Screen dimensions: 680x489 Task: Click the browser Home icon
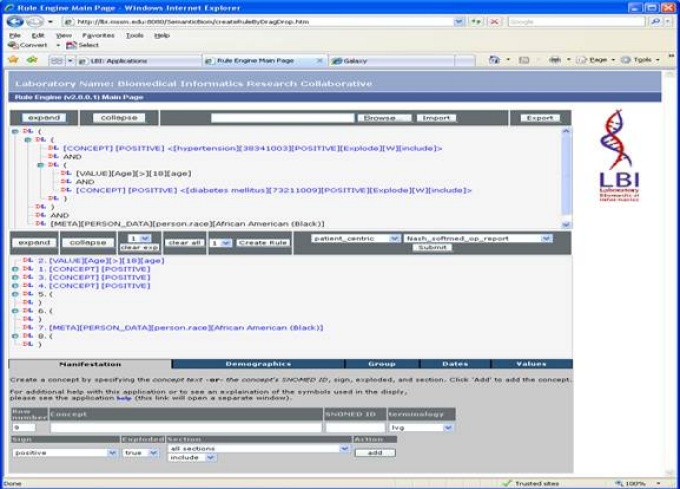pos(495,60)
